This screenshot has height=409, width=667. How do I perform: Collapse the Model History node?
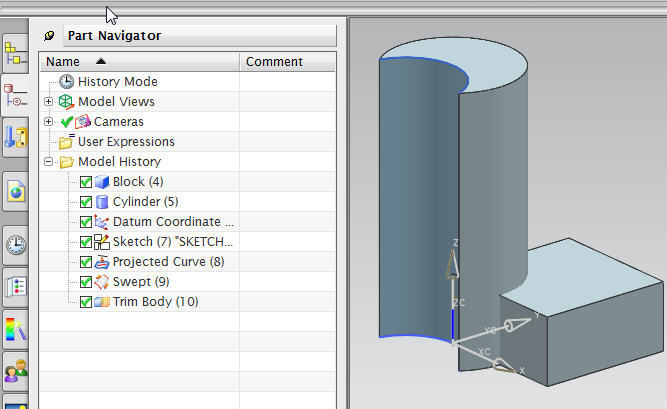pyautogui.click(x=48, y=162)
